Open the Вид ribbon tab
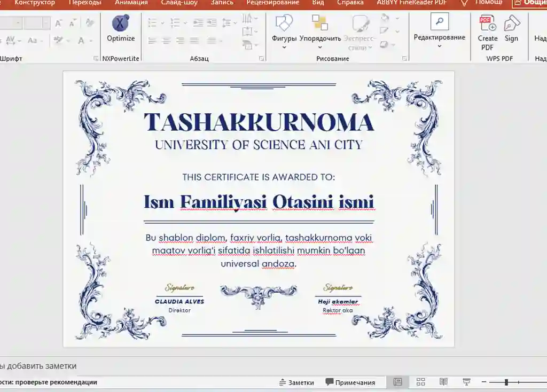Image resolution: width=547 pixels, height=392 pixels. [318, 3]
